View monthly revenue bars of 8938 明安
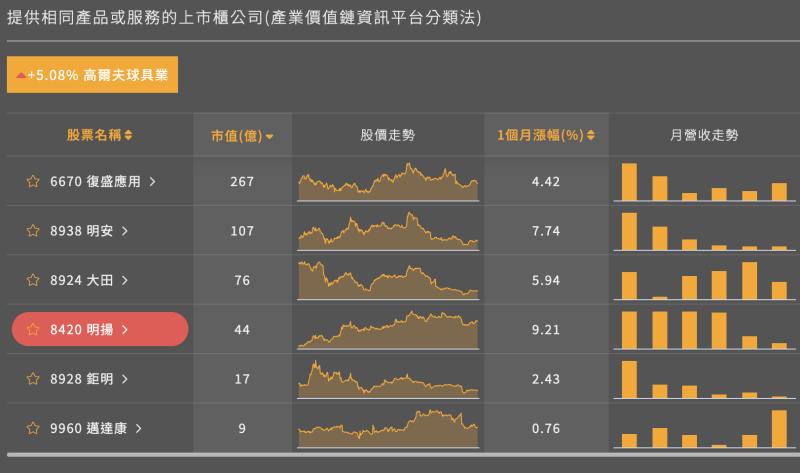This screenshot has height=473, width=800. point(705,231)
